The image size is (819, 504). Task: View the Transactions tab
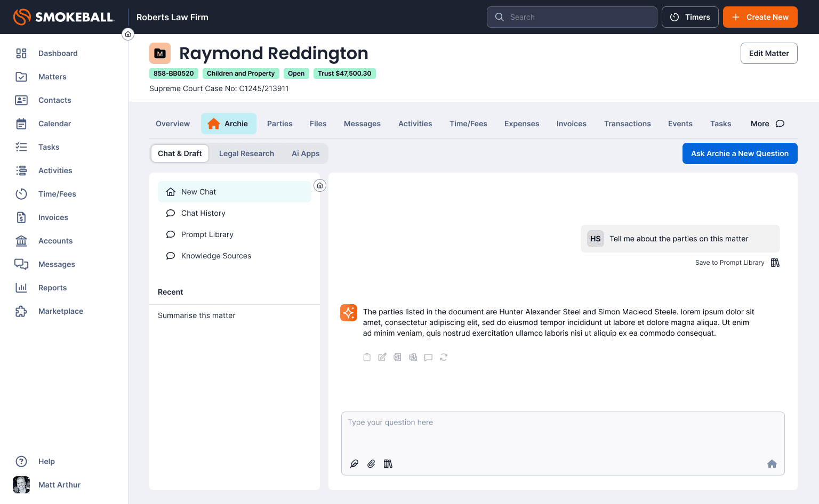[x=628, y=124]
